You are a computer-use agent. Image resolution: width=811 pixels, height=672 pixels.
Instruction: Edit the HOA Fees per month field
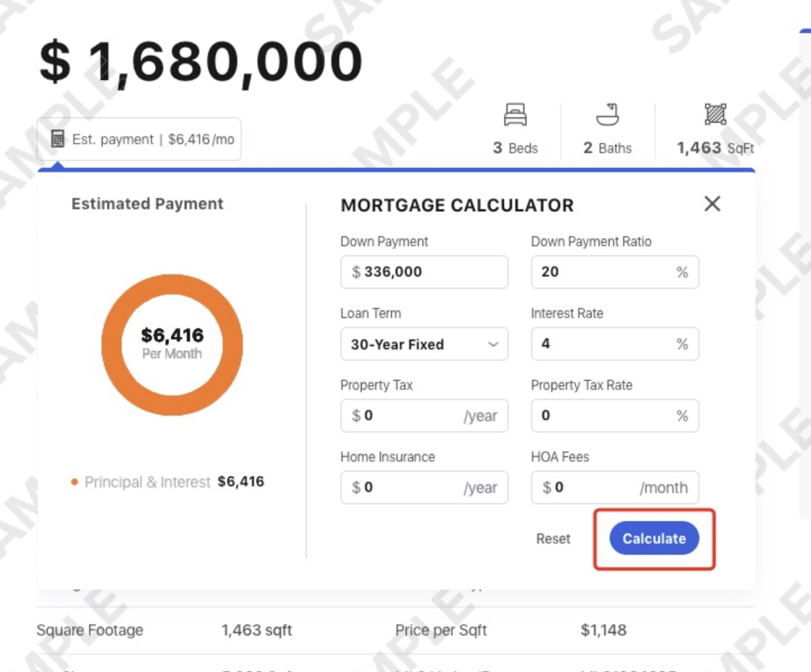coord(615,487)
